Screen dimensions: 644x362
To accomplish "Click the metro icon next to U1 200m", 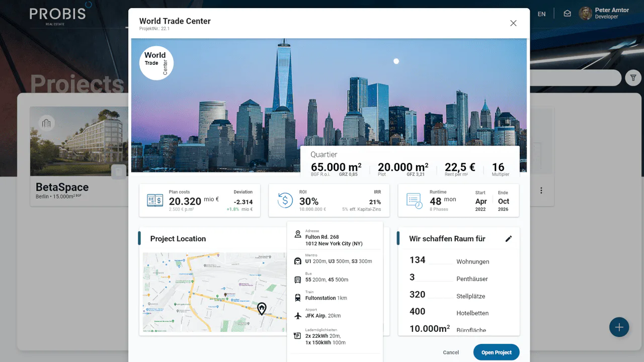I will (x=298, y=261).
